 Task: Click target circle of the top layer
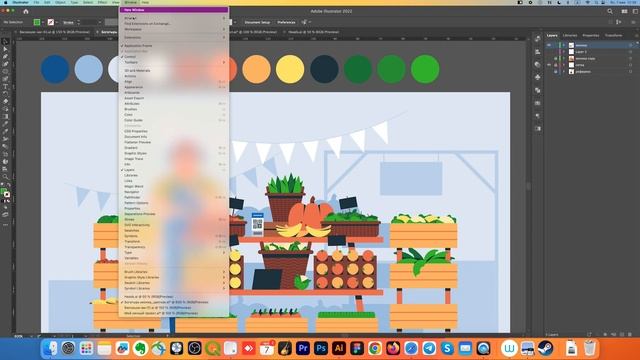point(630,45)
